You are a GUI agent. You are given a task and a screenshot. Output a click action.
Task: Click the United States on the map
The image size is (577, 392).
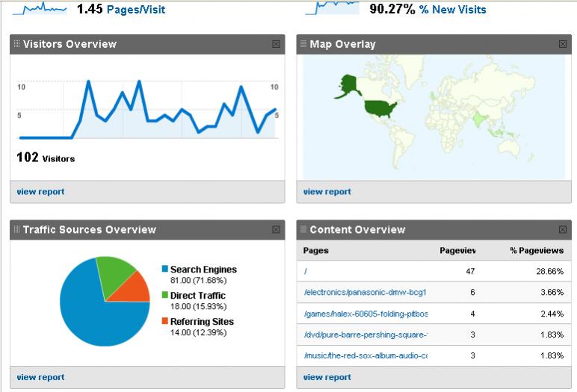pos(380,108)
